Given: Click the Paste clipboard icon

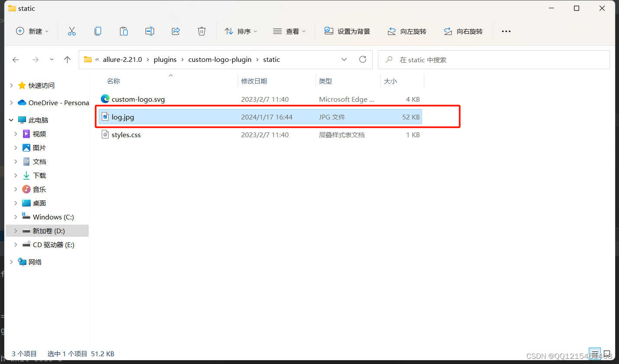Looking at the screenshot, I should [124, 31].
